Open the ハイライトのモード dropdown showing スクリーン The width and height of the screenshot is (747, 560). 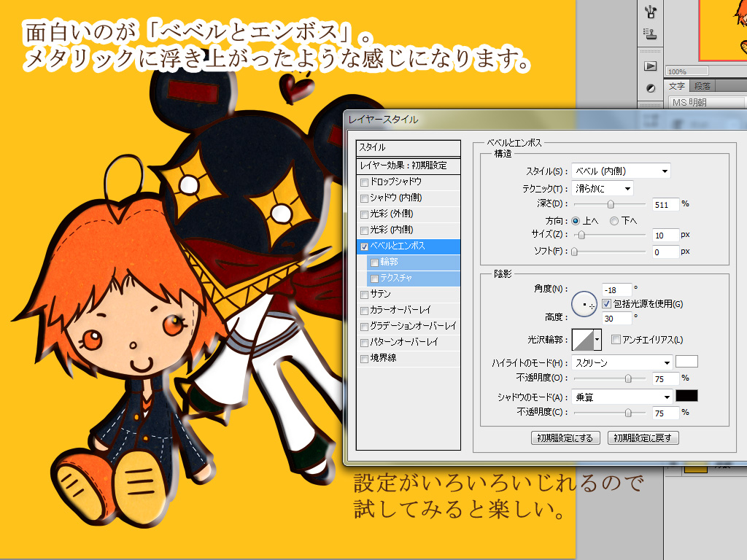(622, 362)
